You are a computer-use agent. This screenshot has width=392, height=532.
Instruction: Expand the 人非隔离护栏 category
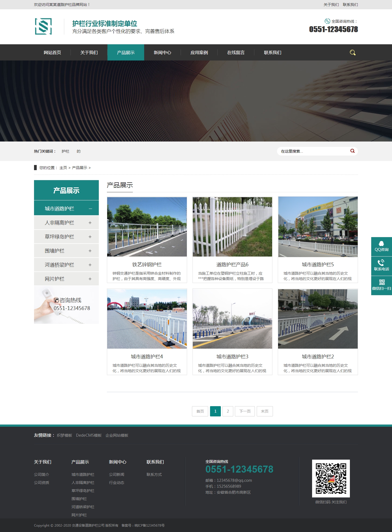[90, 223]
